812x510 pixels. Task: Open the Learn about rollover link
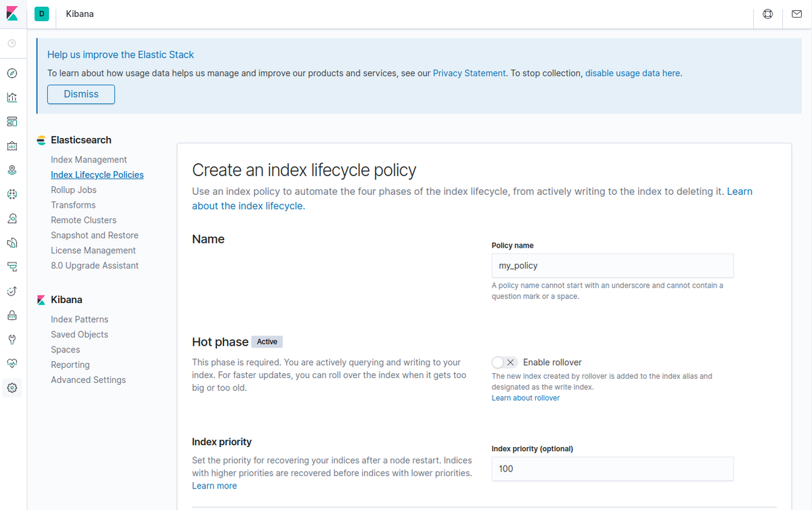pos(525,397)
